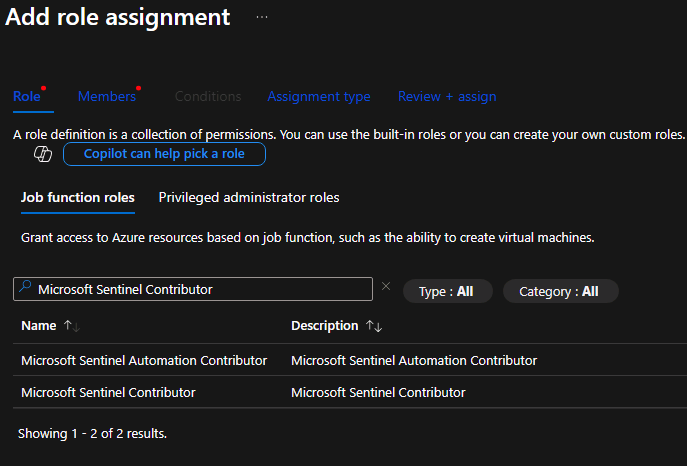Open the Type : All filter
The height and width of the screenshot is (466, 687).
click(x=448, y=291)
